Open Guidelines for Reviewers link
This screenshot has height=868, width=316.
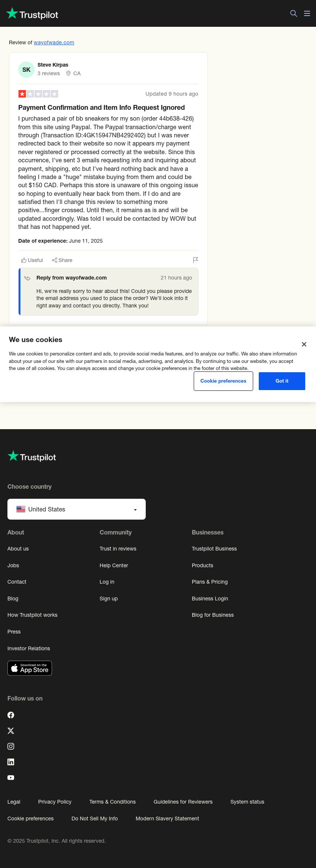pyautogui.click(x=183, y=802)
